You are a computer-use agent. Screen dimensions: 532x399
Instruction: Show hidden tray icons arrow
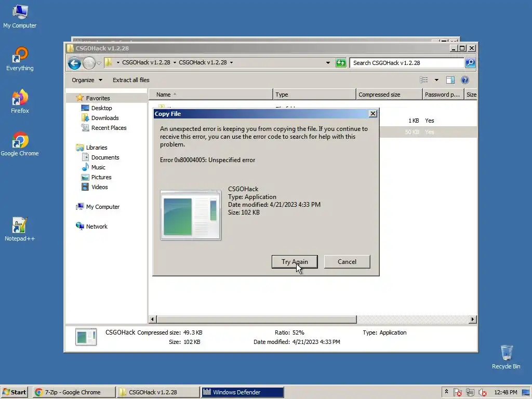coord(446,392)
